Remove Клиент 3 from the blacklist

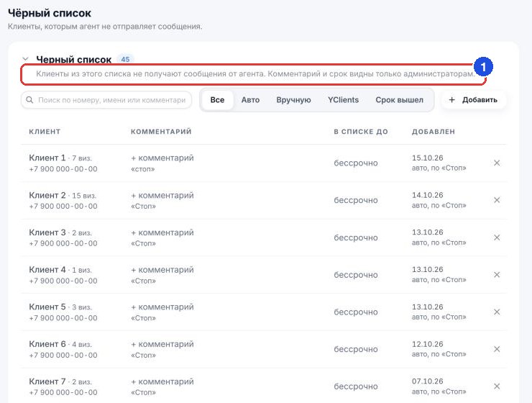point(497,237)
